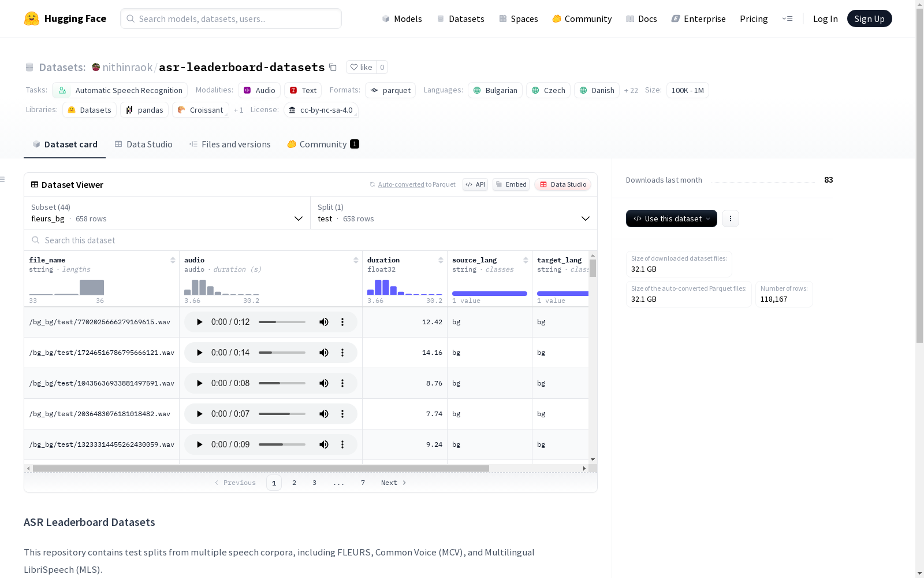This screenshot has height=578, width=924.
Task: Show the +1 more libraries
Action: [x=239, y=110]
